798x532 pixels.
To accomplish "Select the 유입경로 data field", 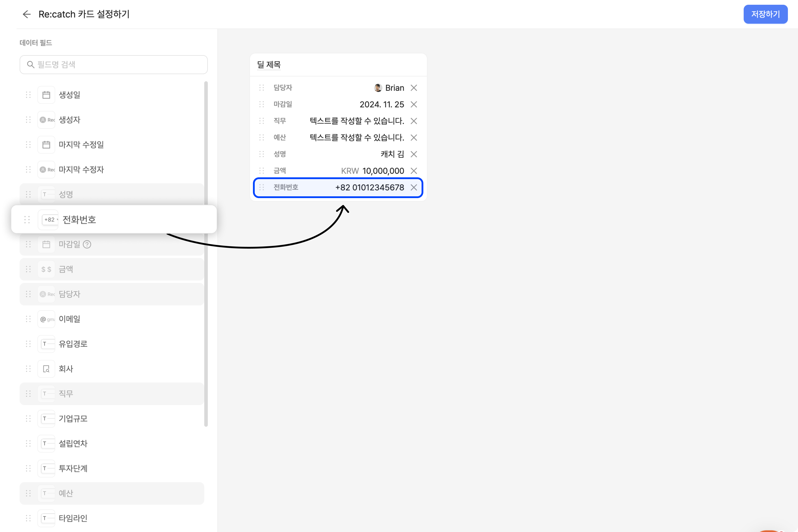I will coord(73,344).
